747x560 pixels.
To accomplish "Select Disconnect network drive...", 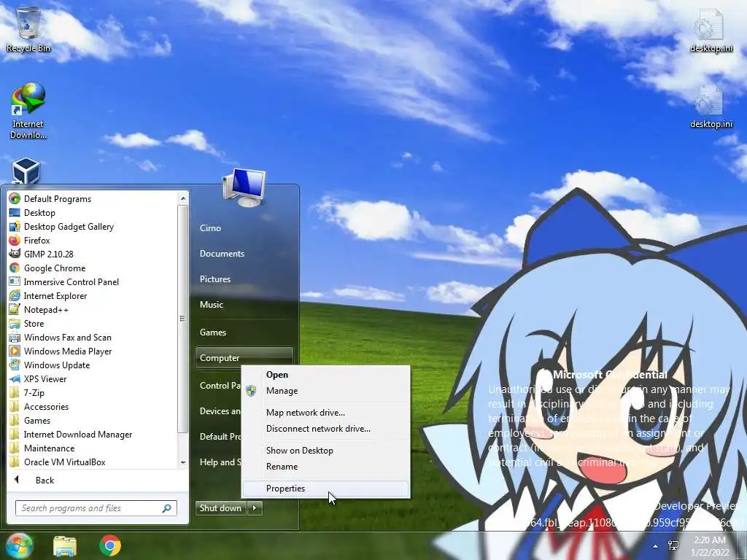I will click(x=325, y=429).
